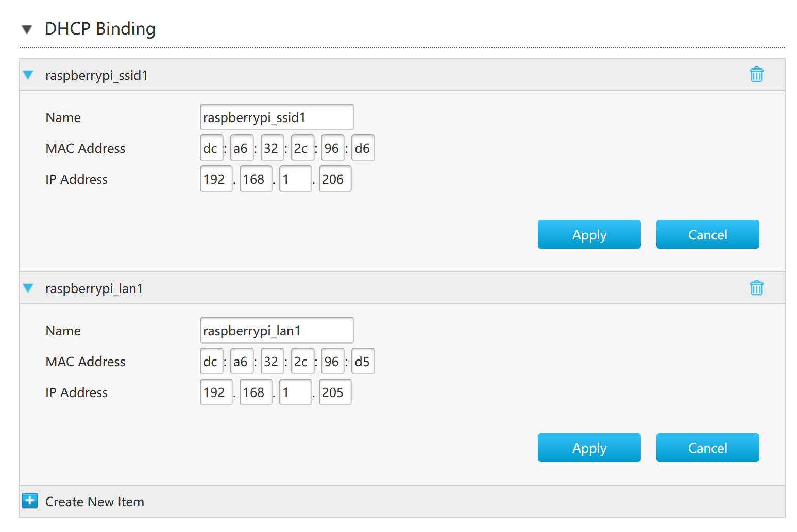This screenshot has height=532, width=797.
Task: Collapse the DHCP Binding section
Action: click(27, 29)
